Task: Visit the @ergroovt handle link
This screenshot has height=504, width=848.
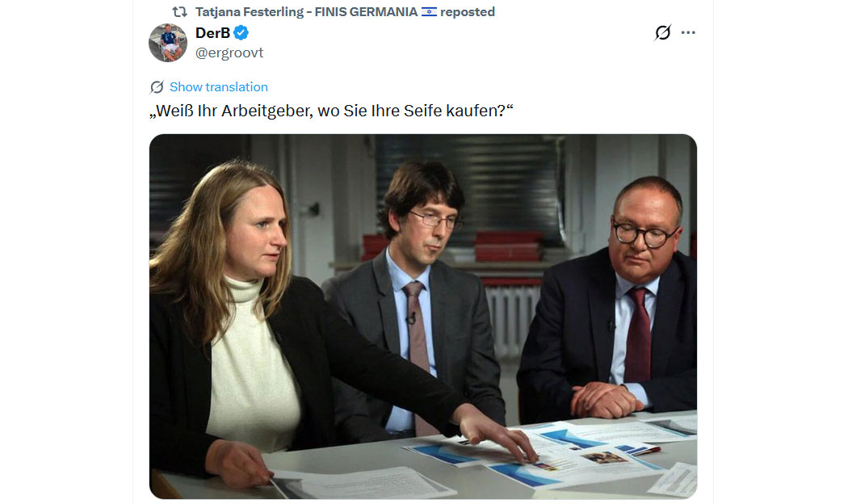Action: (229, 53)
